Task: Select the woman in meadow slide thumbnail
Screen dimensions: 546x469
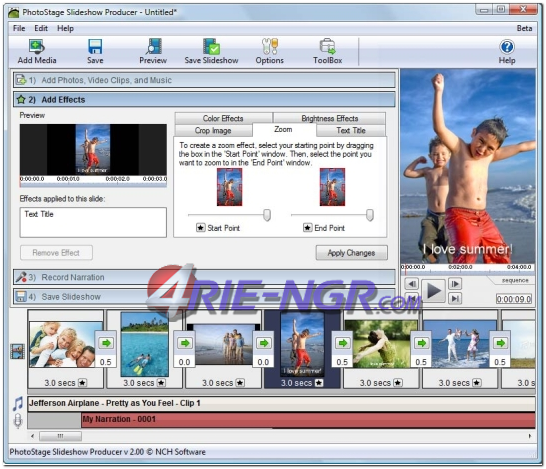Action: [x=381, y=344]
